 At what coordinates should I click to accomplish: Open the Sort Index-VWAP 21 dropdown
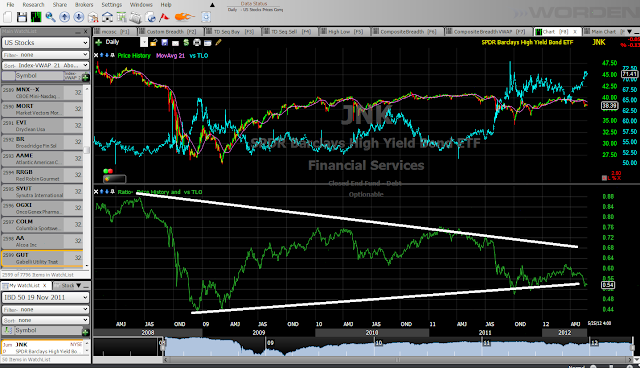[45, 65]
